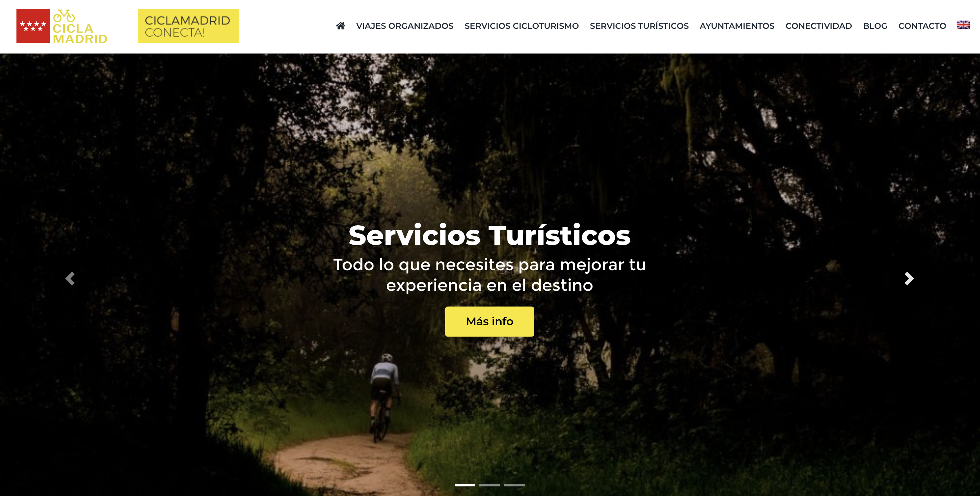Select the BLOG menu item

point(876,25)
